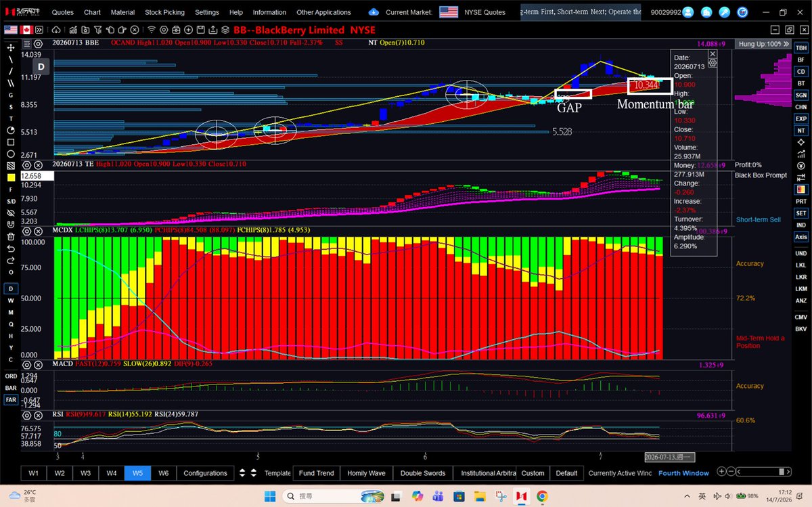Click the briefcase toolbar icon
Viewport: 812px width, 507px height.
(x=176, y=30)
